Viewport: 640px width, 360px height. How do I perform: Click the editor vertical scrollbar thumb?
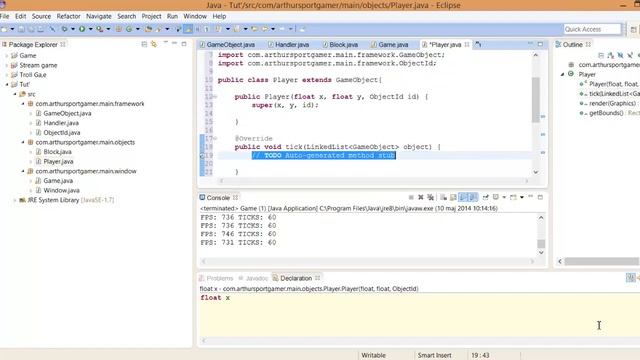[x=536, y=100]
